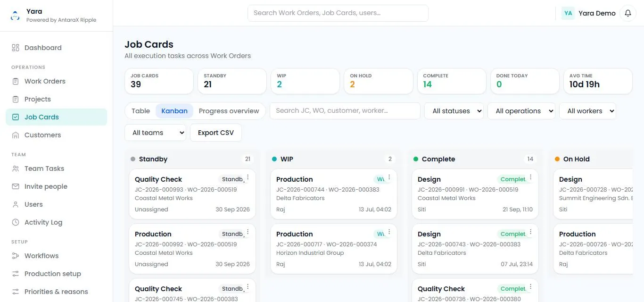Open three-dot menu on JC-2026-000744 card
The height and width of the screenshot is (302, 644).
pos(389,177)
